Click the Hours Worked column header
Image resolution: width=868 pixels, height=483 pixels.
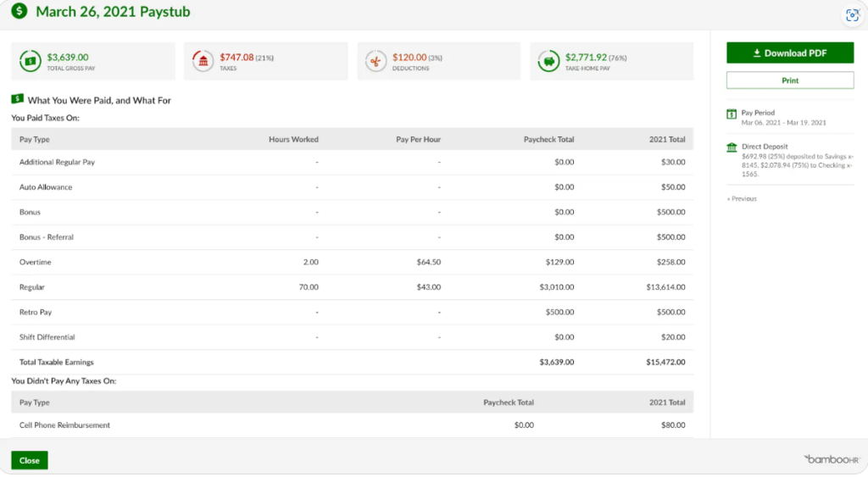tap(293, 139)
